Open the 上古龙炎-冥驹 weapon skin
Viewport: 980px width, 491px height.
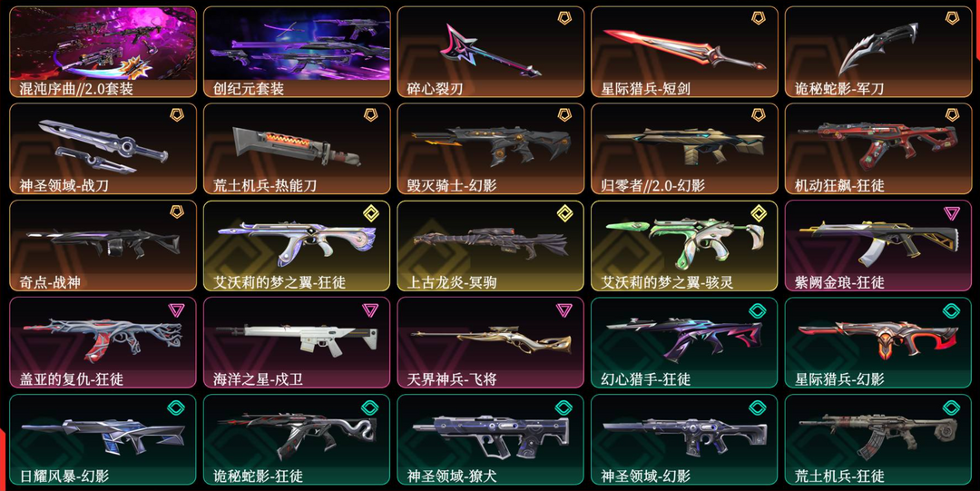(491, 246)
